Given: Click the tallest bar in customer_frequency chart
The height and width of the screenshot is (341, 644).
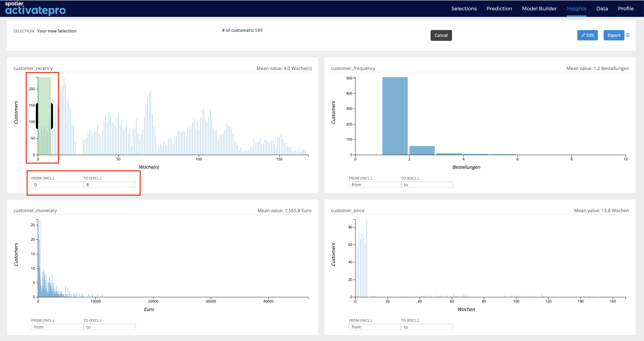Looking at the screenshot, I should pyautogui.click(x=395, y=116).
